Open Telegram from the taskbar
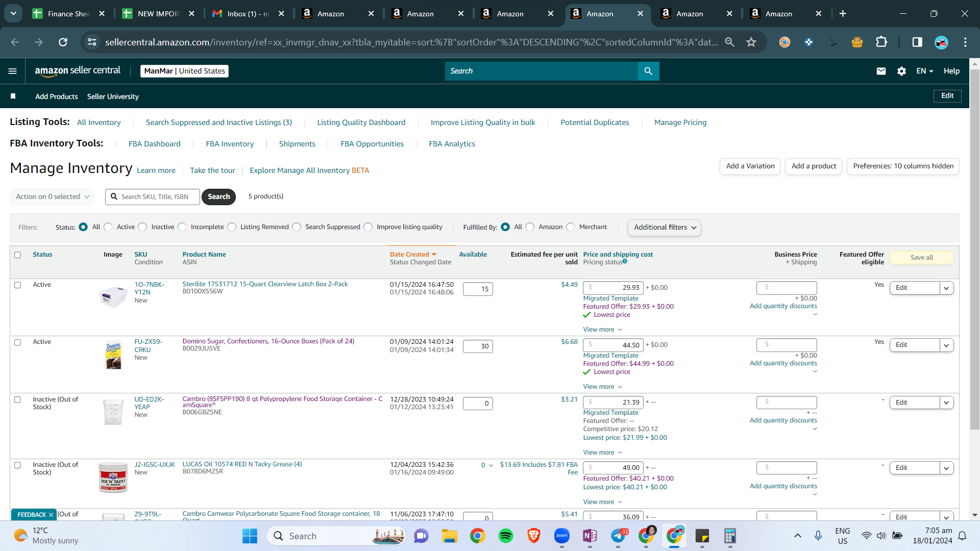The width and height of the screenshot is (980, 551). 618,536
